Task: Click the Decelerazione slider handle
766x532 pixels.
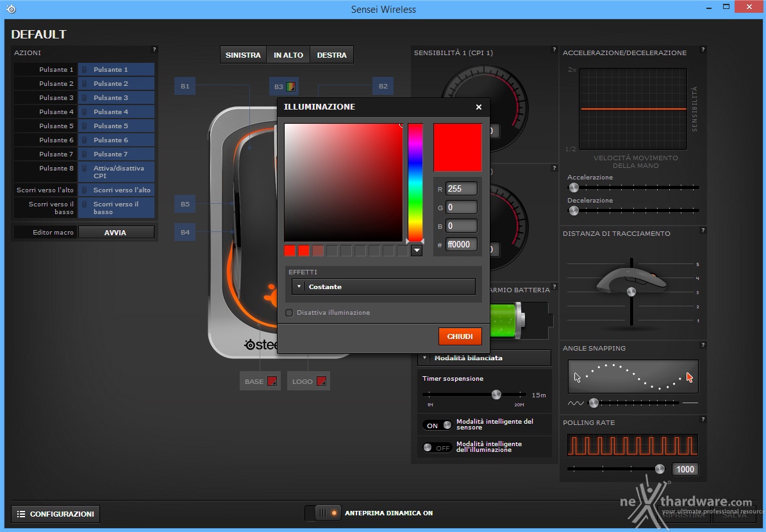Action: pyautogui.click(x=574, y=210)
